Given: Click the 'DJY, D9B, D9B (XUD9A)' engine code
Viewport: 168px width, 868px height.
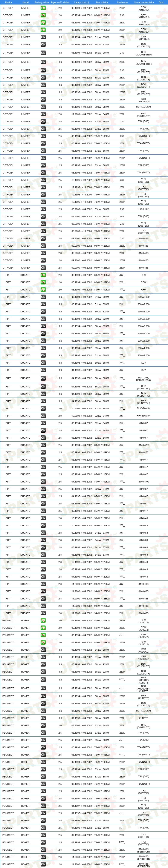Looking at the screenshot, I should pos(144,379).
